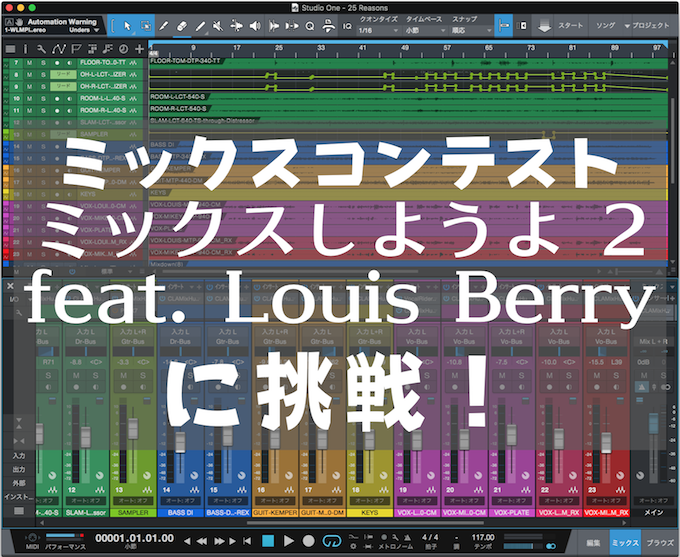Select the Bend tool

coord(237,26)
